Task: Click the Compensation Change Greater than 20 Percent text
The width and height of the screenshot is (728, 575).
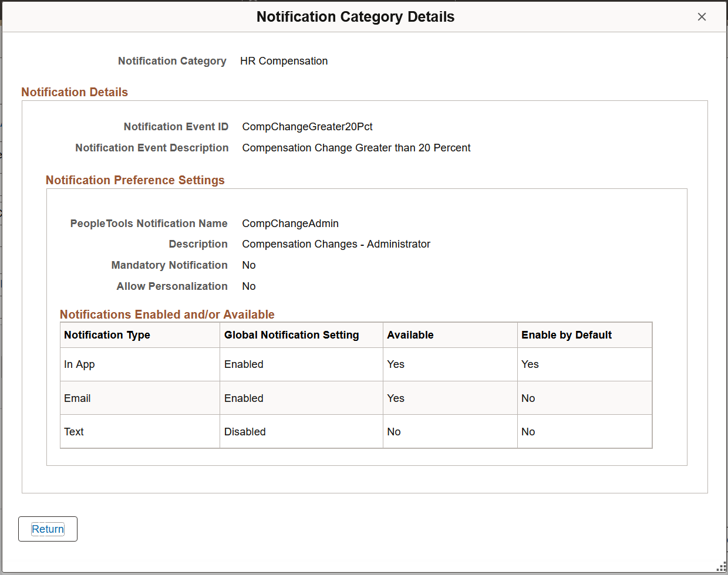Action: pos(356,148)
